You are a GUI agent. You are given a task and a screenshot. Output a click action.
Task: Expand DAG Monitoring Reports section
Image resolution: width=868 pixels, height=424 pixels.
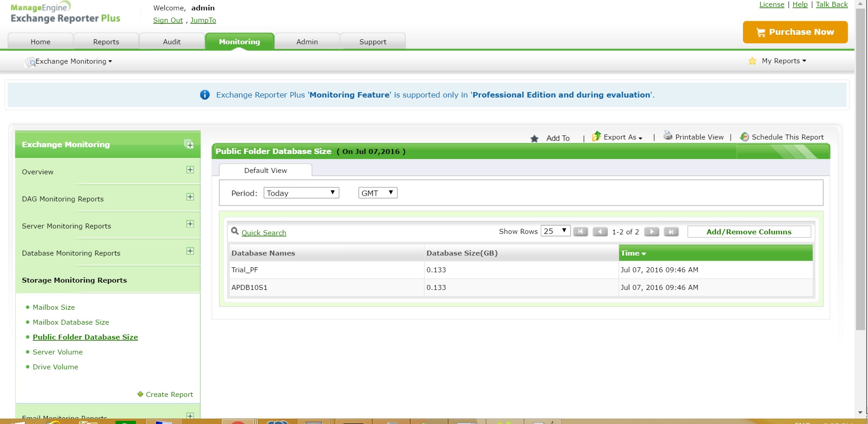[x=190, y=197]
